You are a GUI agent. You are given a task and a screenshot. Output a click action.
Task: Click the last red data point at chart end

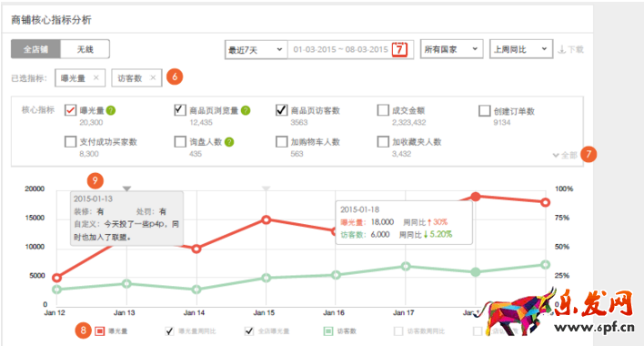coord(546,202)
